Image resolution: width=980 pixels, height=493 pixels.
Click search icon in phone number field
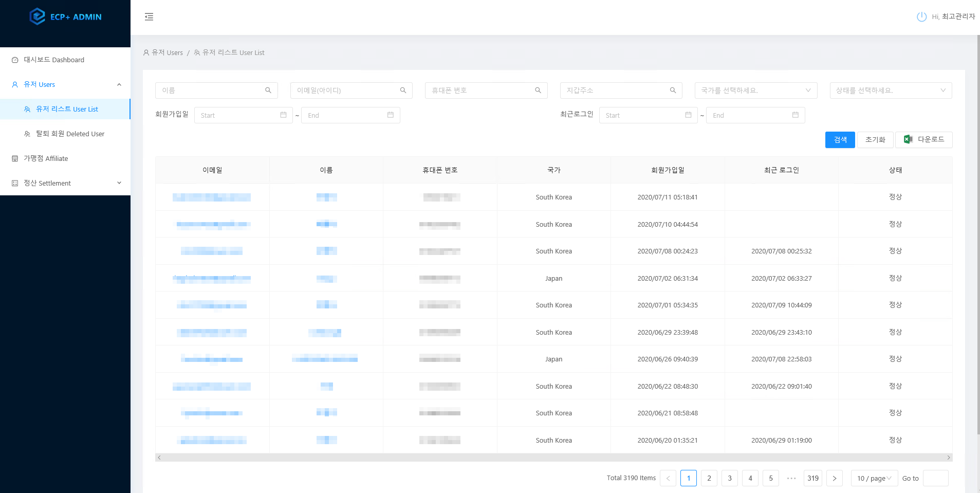[538, 90]
